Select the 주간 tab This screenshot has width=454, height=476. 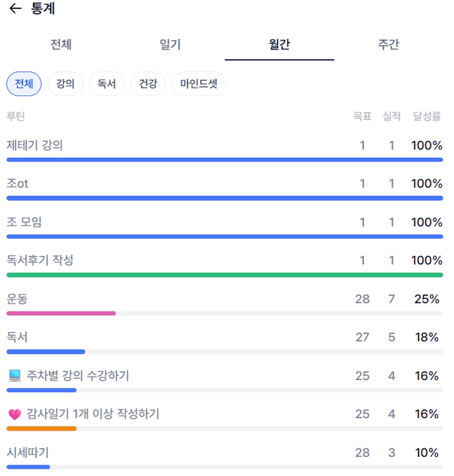point(388,44)
